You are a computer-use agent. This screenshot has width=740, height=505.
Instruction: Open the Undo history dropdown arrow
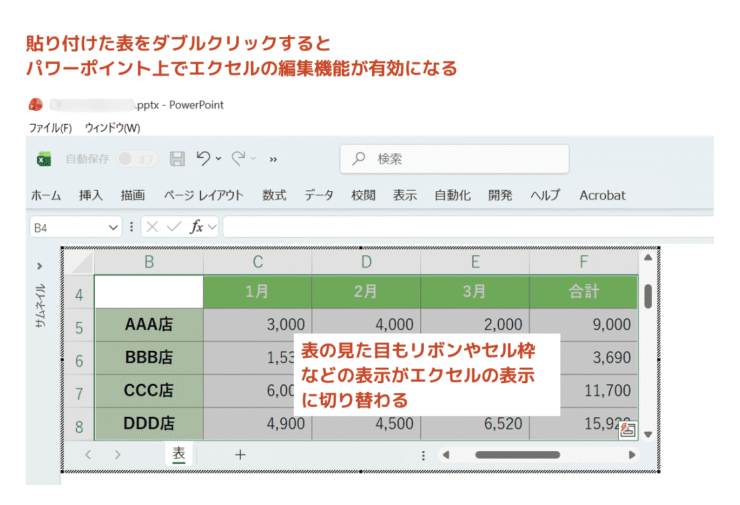pyautogui.click(x=219, y=159)
